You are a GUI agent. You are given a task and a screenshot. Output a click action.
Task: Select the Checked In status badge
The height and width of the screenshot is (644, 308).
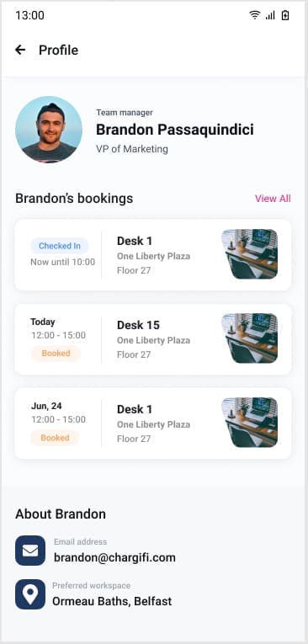tap(60, 246)
